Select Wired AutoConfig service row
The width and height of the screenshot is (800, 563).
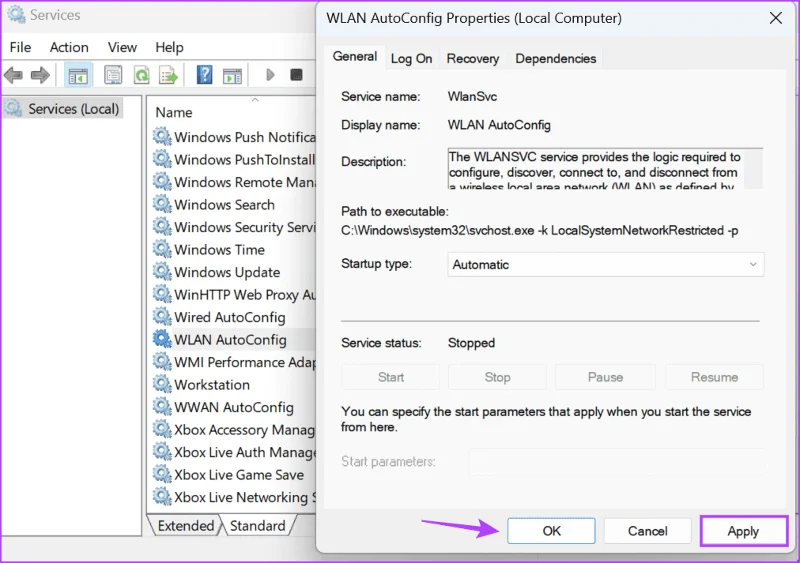point(234,317)
